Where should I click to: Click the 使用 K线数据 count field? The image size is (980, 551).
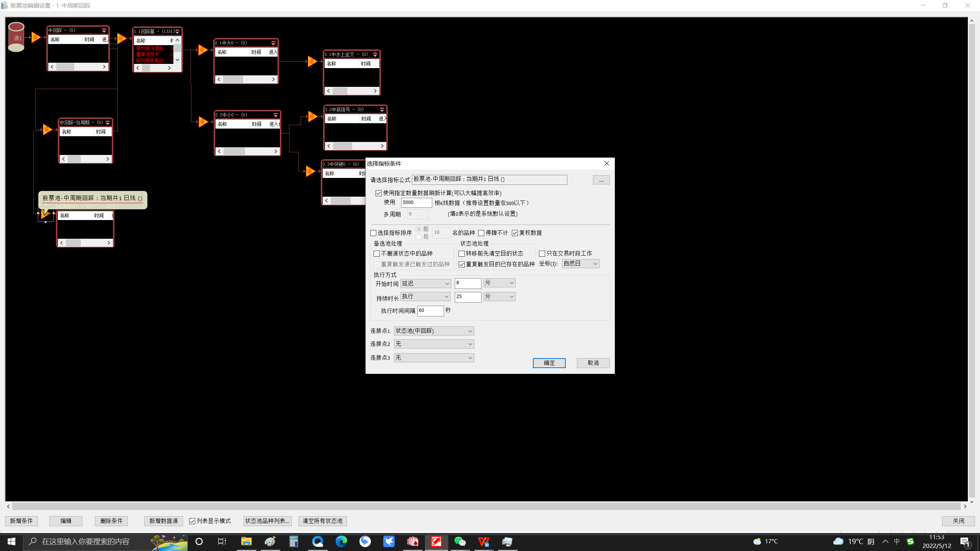point(416,203)
